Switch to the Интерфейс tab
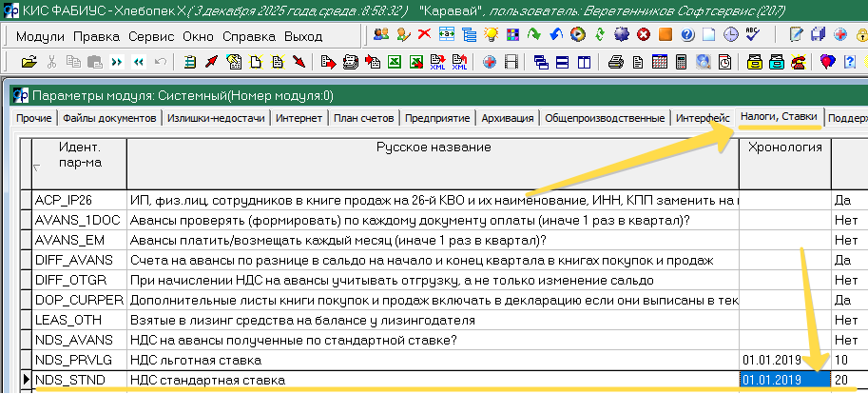The image size is (868, 394). [x=703, y=118]
